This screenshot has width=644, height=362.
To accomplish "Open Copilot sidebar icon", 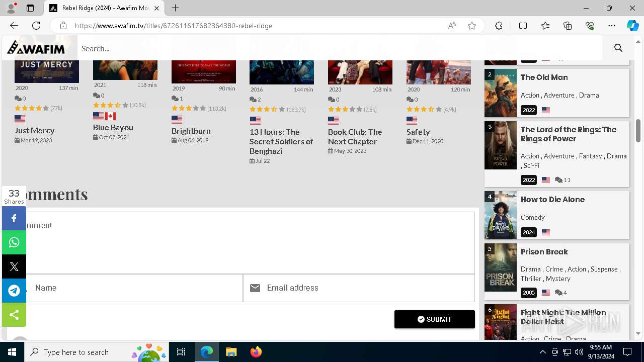I will tap(632, 26).
